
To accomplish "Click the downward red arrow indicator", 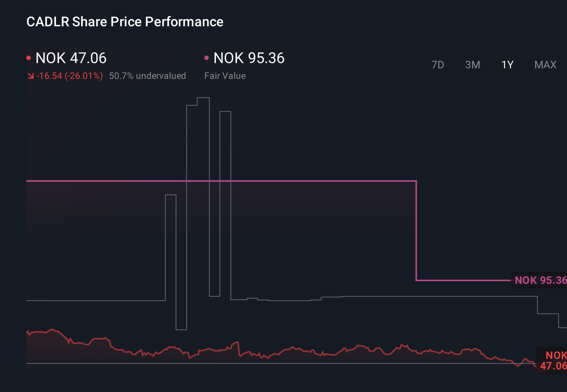I will click(31, 75).
